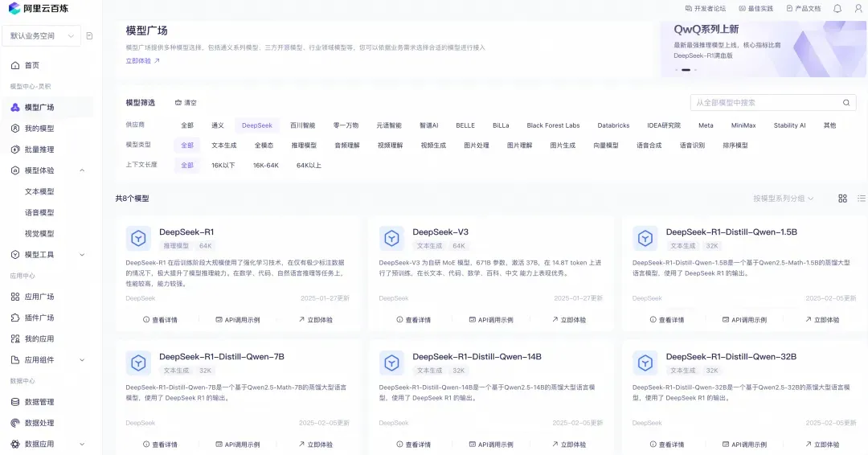Click the 模型工具 sidebar icon
Viewport: 868px width, 455px height.
pyautogui.click(x=15, y=255)
